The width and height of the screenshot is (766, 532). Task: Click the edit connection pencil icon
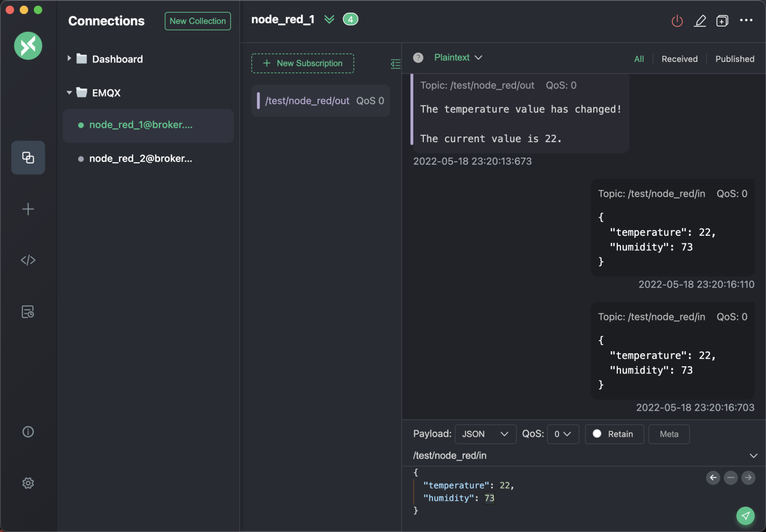(700, 21)
